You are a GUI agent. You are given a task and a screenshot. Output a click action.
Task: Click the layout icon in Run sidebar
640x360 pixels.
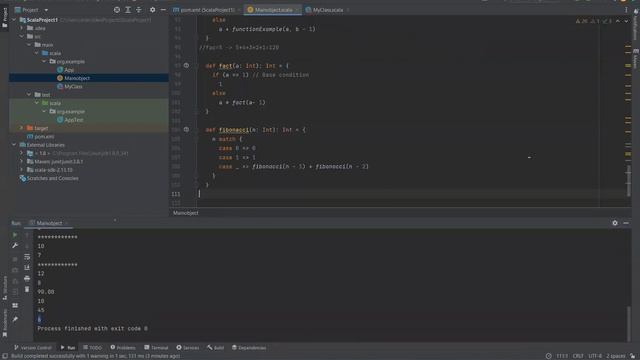pyautogui.click(x=15, y=305)
